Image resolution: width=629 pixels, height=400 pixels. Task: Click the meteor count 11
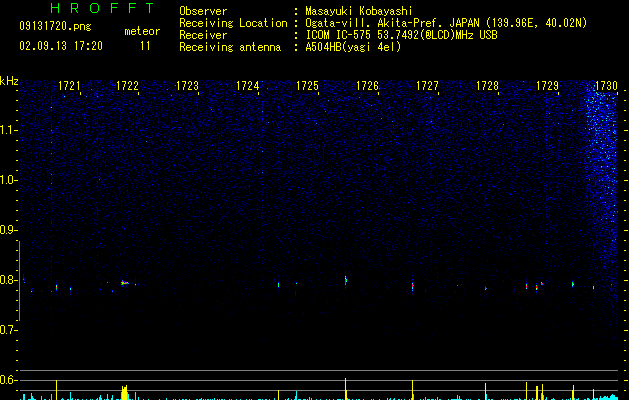[x=145, y=46]
